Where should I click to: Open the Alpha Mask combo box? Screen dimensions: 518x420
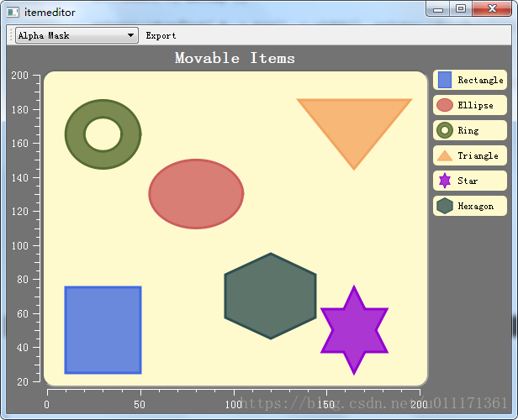tap(77, 35)
